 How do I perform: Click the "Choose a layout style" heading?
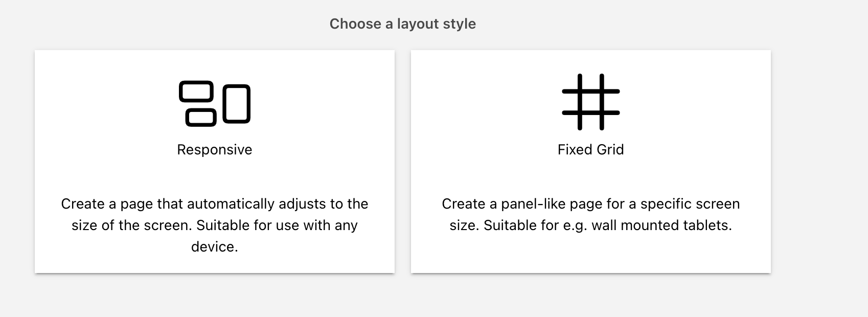(x=402, y=24)
